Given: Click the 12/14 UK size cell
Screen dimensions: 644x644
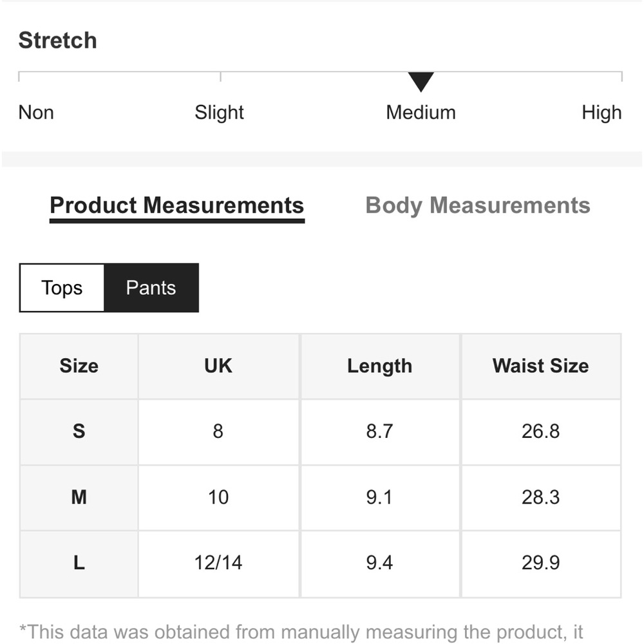Looking at the screenshot, I should 218,563.
